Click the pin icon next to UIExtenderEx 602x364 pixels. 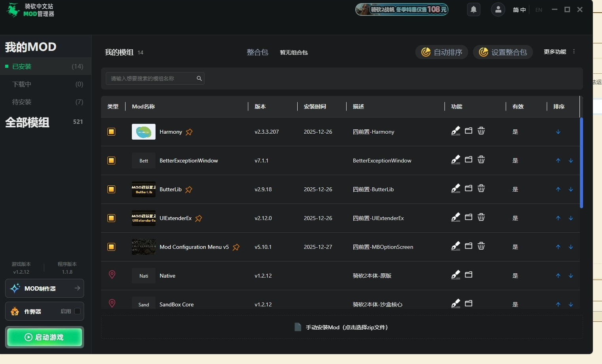[199, 218]
